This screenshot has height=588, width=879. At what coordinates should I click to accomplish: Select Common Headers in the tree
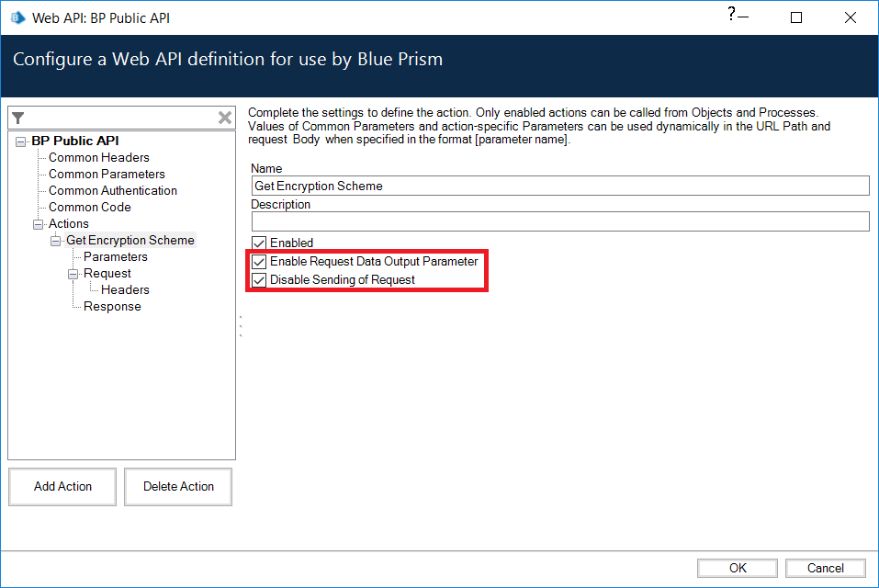pyautogui.click(x=98, y=158)
